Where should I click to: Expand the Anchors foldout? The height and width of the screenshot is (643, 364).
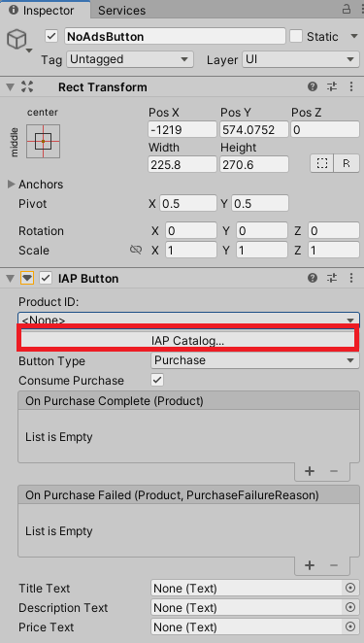click(11, 185)
